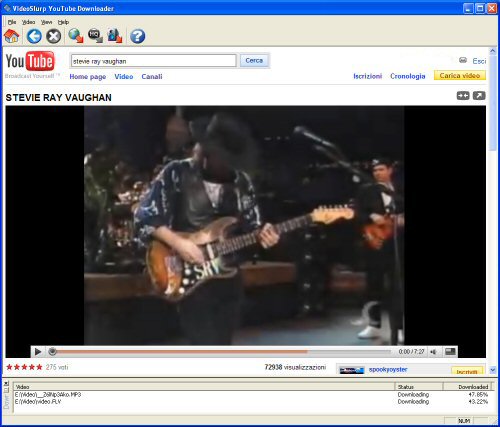Click the video seek bar handle

click(x=52, y=351)
